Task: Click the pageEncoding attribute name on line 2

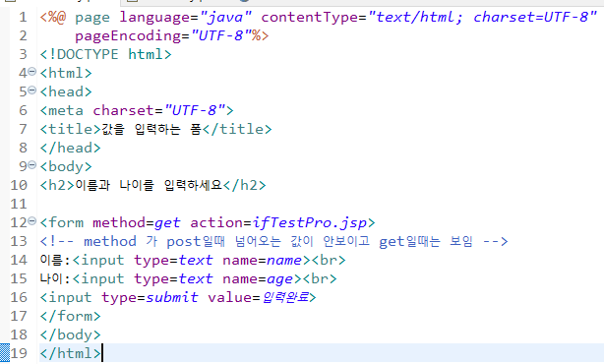Action: [x=128, y=35]
